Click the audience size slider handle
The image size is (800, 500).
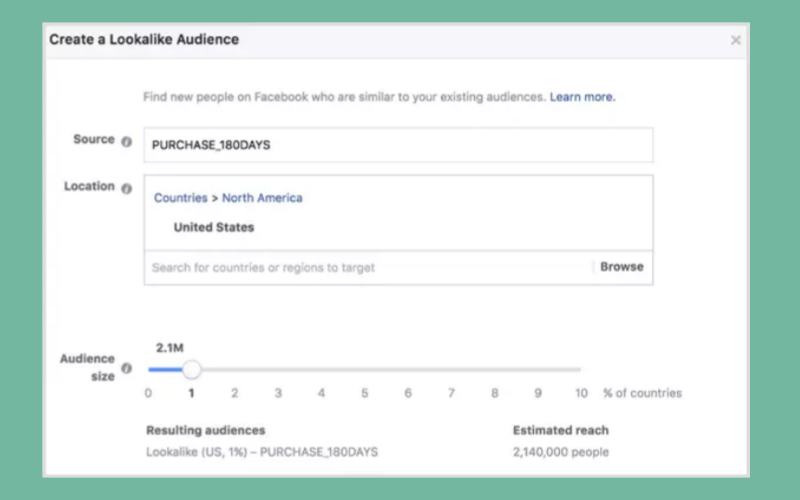(x=192, y=369)
